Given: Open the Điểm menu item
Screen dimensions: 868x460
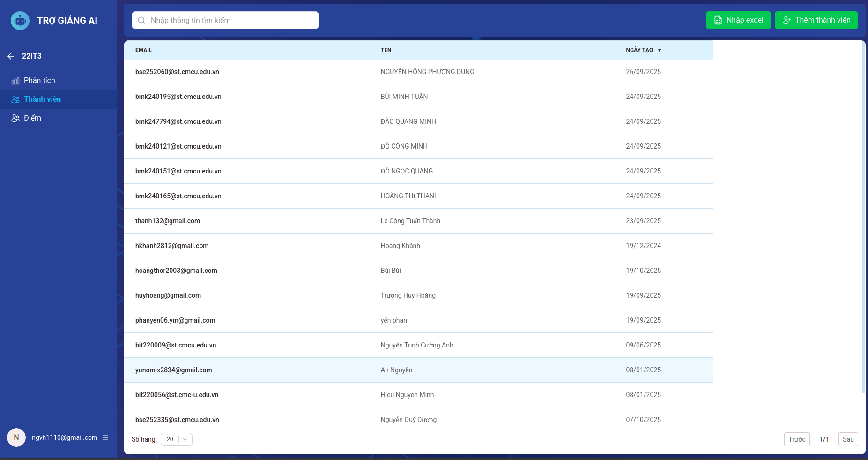Looking at the screenshot, I should [32, 118].
